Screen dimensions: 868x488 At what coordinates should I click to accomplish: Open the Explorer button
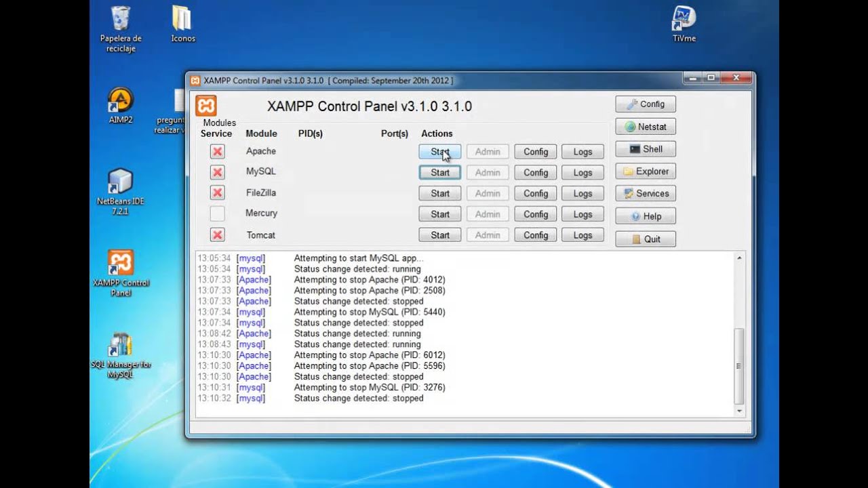pyautogui.click(x=646, y=171)
